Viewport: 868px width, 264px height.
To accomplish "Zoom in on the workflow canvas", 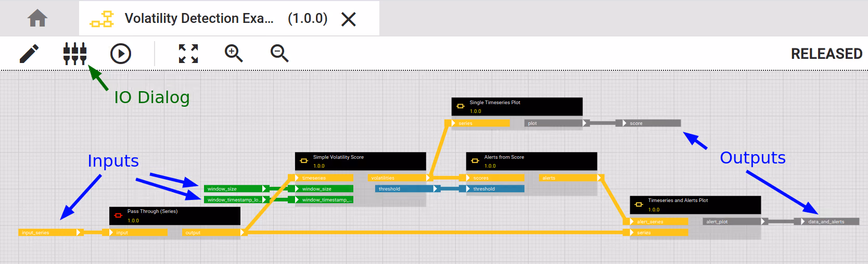I will click(234, 53).
